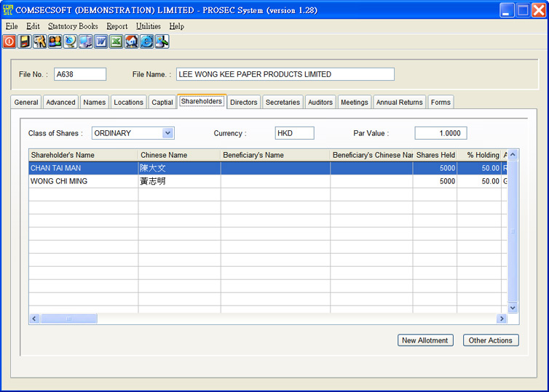Image resolution: width=549 pixels, height=392 pixels.
Task: Switch to the Annual Returns tab
Action: coord(399,103)
